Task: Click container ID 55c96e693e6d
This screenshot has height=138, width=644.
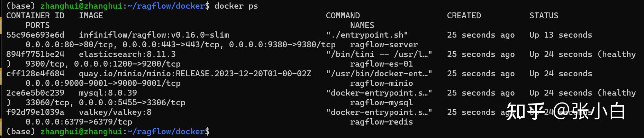Action: point(35,35)
